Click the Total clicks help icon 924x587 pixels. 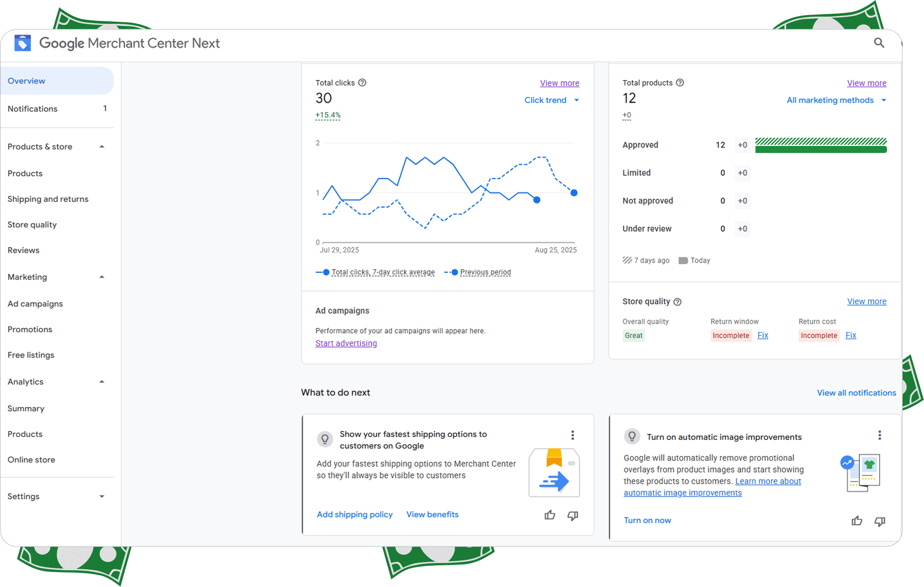coord(362,83)
